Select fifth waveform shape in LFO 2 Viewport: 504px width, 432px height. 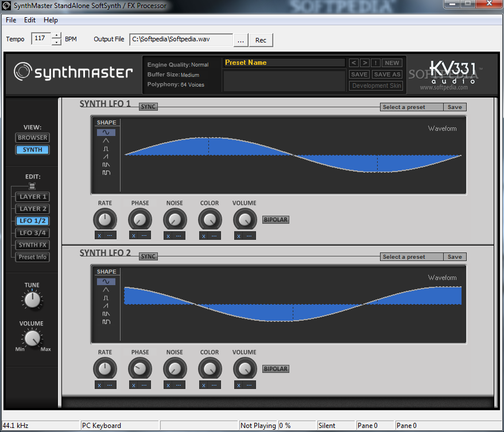(106, 314)
